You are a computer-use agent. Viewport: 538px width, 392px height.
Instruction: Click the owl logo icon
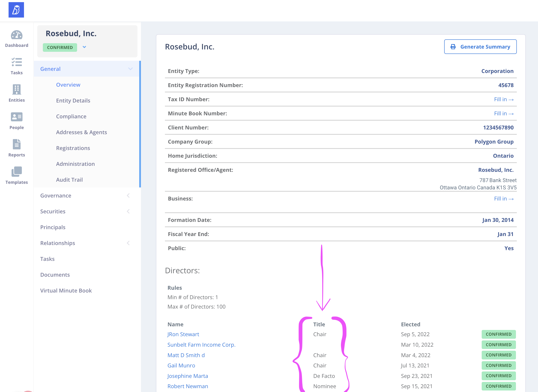click(x=16, y=10)
